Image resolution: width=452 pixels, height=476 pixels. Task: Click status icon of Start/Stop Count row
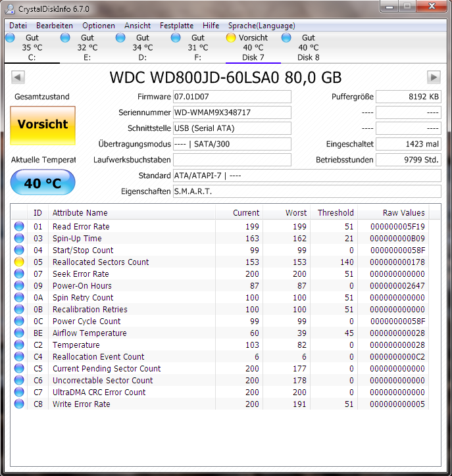[19, 250]
